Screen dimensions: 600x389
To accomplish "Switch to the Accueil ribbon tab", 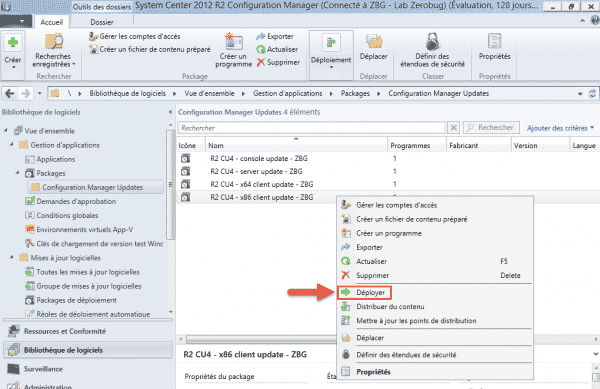I will [x=51, y=22].
